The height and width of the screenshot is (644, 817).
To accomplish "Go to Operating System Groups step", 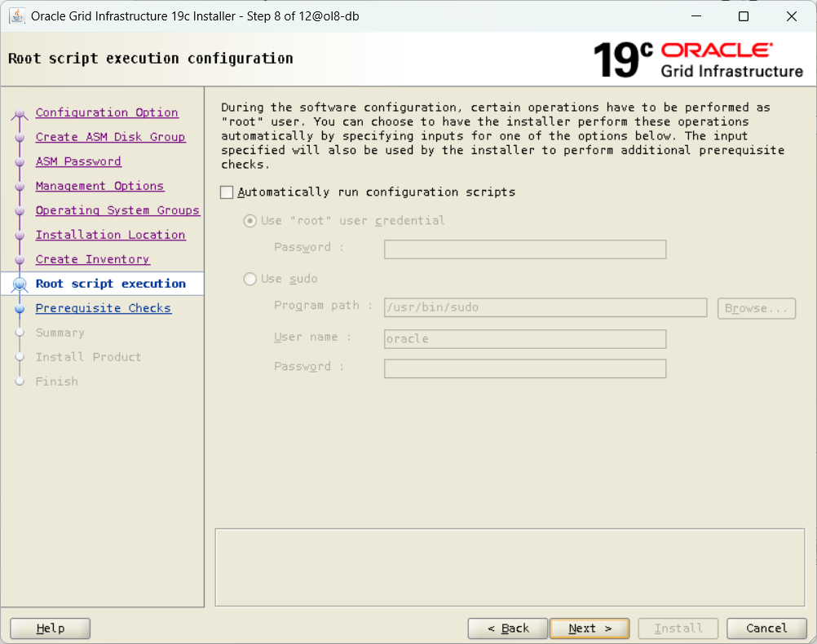I will (x=117, y=210).
